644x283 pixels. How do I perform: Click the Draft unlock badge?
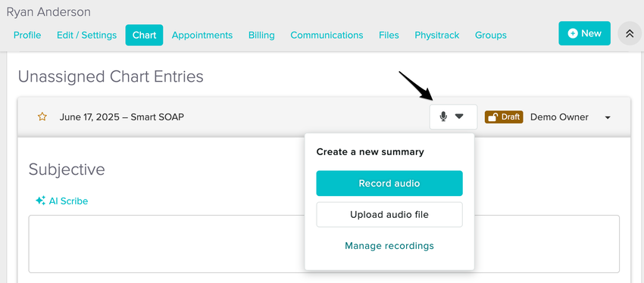(504, 117)
